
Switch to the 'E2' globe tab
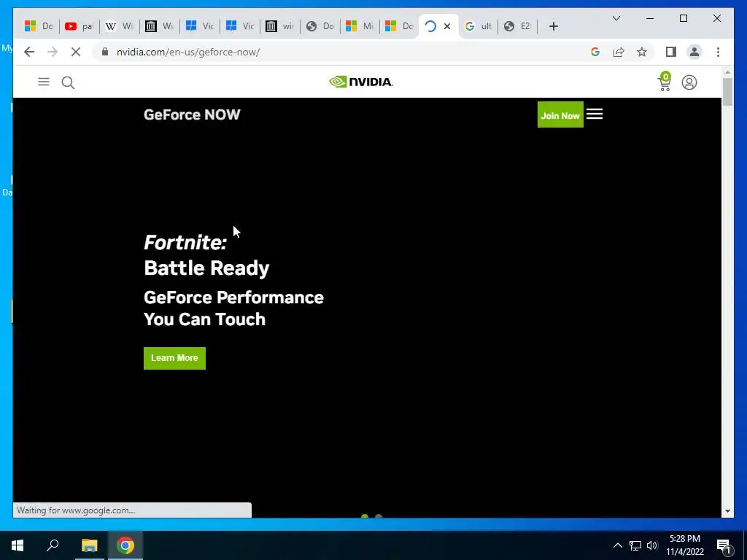click(517, 26)
